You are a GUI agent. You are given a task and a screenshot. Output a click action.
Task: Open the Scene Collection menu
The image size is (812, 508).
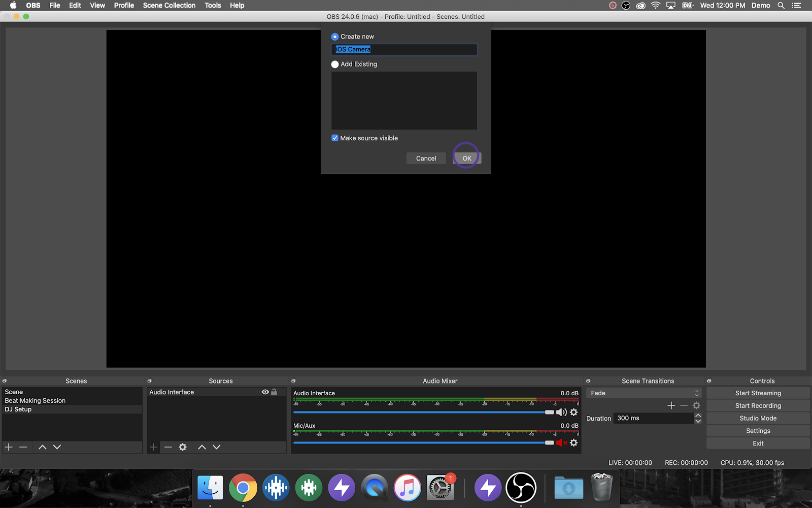169,6
